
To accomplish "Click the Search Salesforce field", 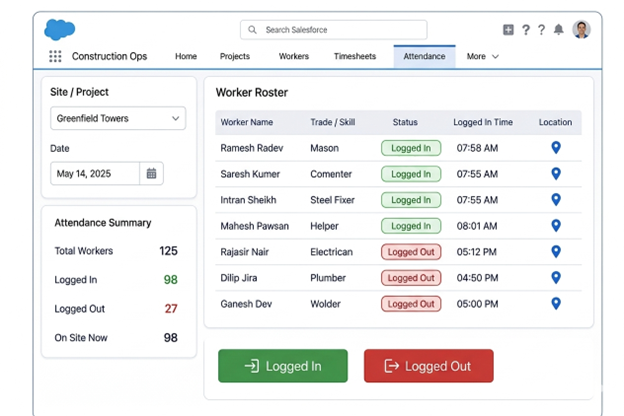I will coord(333,30).
